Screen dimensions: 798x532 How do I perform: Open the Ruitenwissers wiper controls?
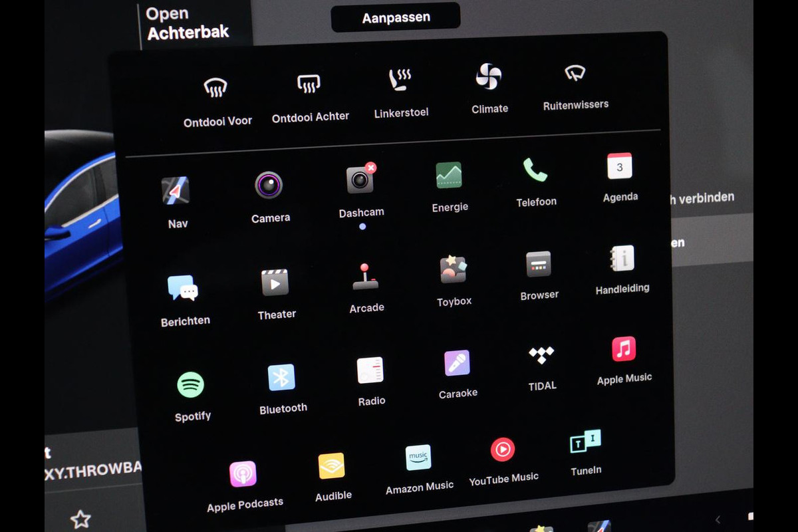[x=575, y=73]
